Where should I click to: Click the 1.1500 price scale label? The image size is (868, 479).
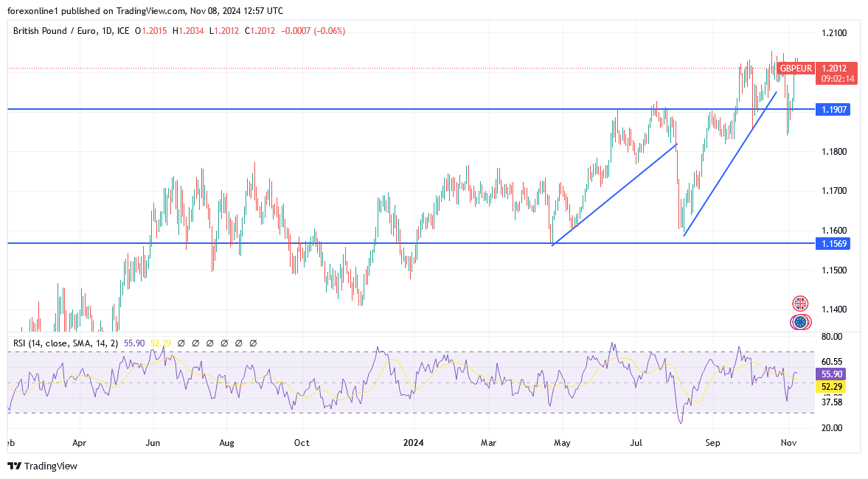click(834, 270)
